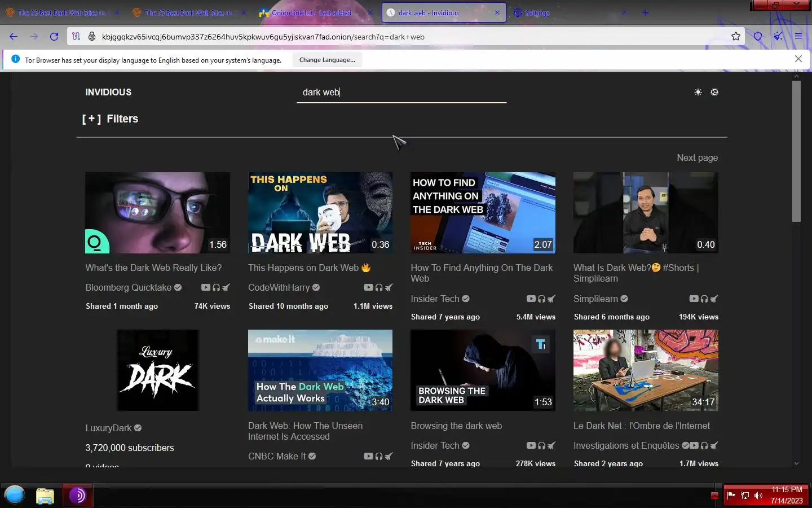Viewport: 812px width, 508px height.
Task: Click the volume speaker tray icon
Action: coord(758,496)
